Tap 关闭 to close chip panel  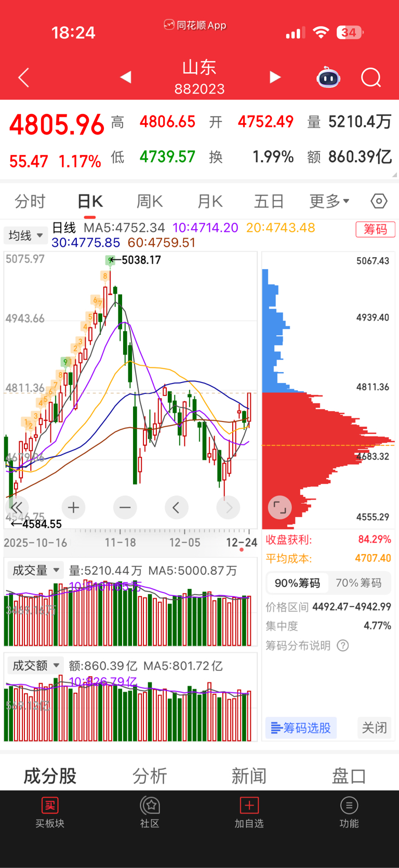[374, 728]
